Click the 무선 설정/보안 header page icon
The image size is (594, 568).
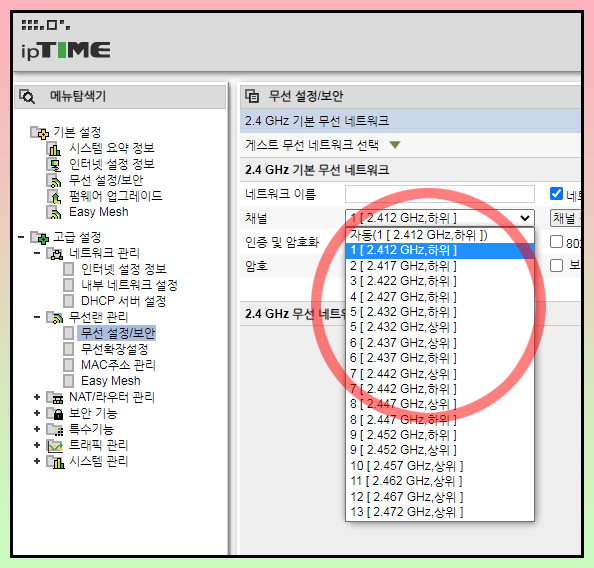coord(252,96)
